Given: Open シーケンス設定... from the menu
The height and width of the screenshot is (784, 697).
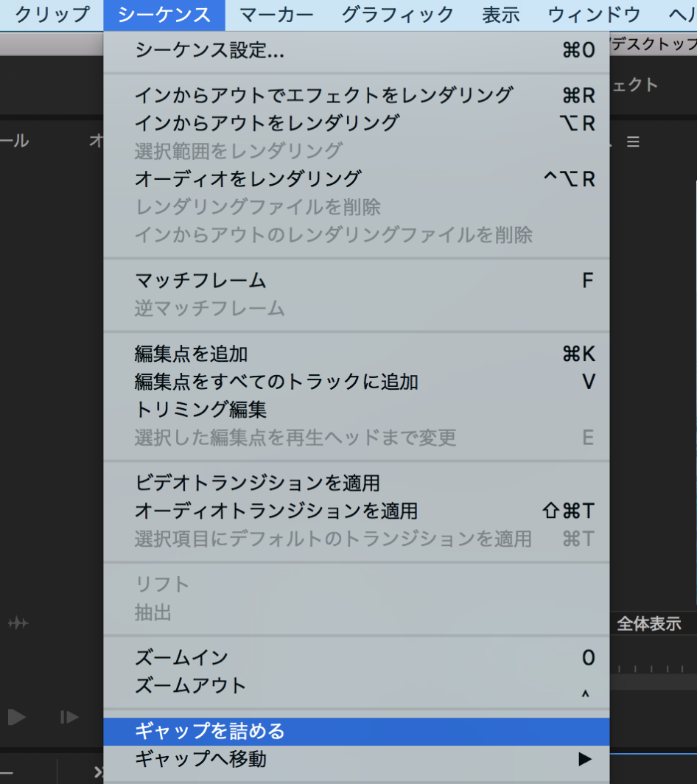Looking at the screenshot, I should click(209, 50).
